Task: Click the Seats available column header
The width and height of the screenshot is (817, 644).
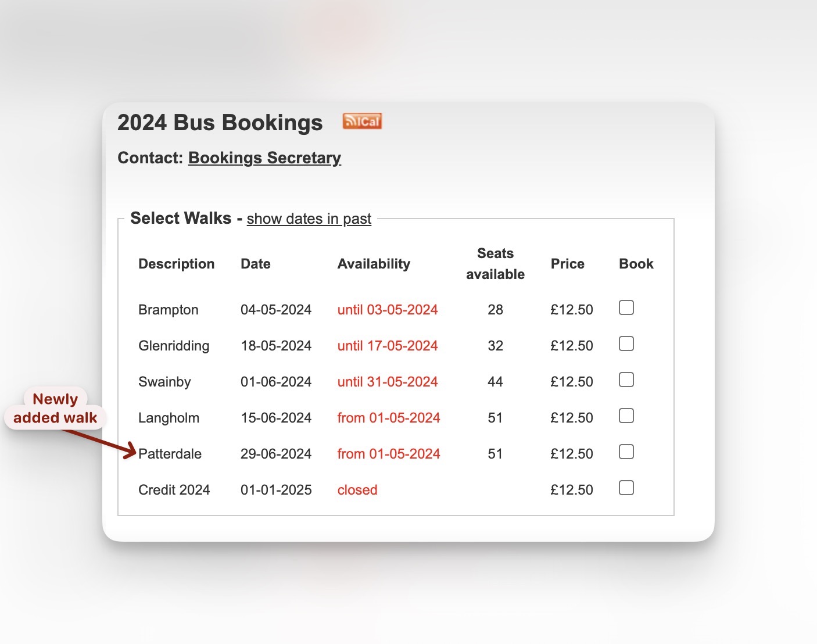Action: pos(495,264)
